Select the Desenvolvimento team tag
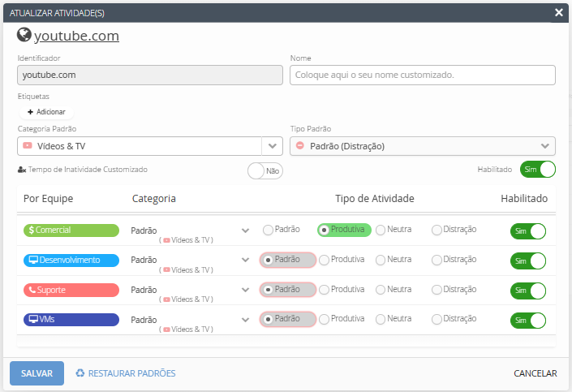The width and height of the screenshot is (572, 392). click(71, 261)
